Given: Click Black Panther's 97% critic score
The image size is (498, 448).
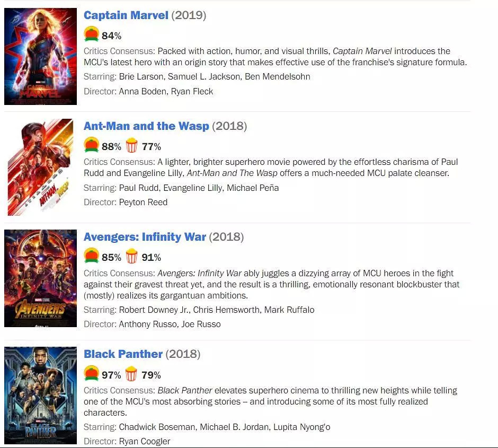Looking at the screenshot, I should pyautogui.click(x=111, y=375).
